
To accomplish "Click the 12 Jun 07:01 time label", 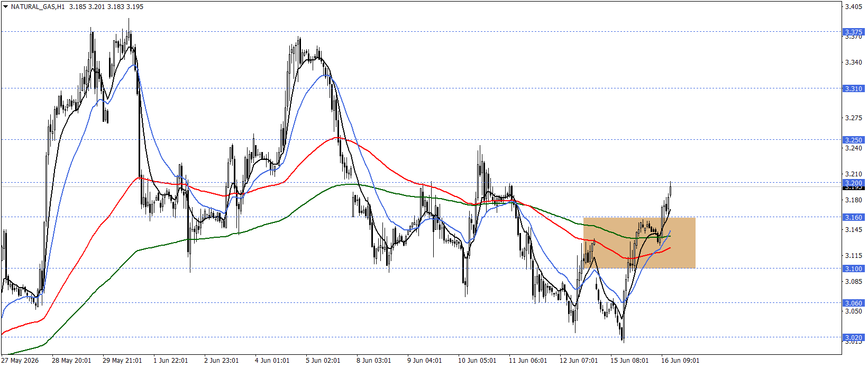I will [x=579, y=361].
